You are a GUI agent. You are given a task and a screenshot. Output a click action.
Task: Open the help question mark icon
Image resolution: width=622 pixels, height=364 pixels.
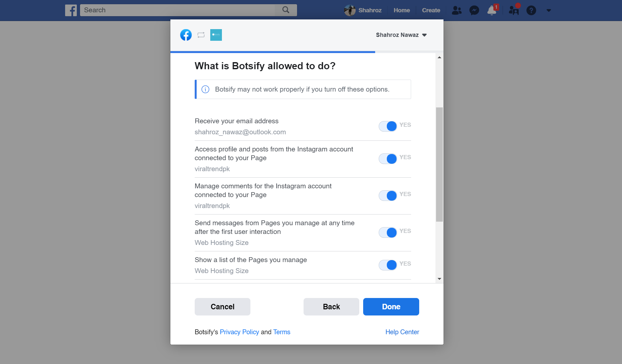point(531,10)
